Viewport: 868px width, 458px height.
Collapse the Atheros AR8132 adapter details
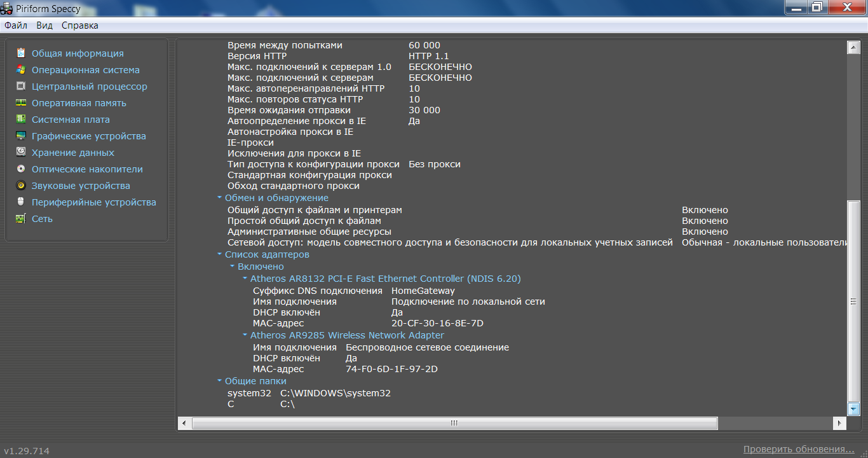(245, 279)
